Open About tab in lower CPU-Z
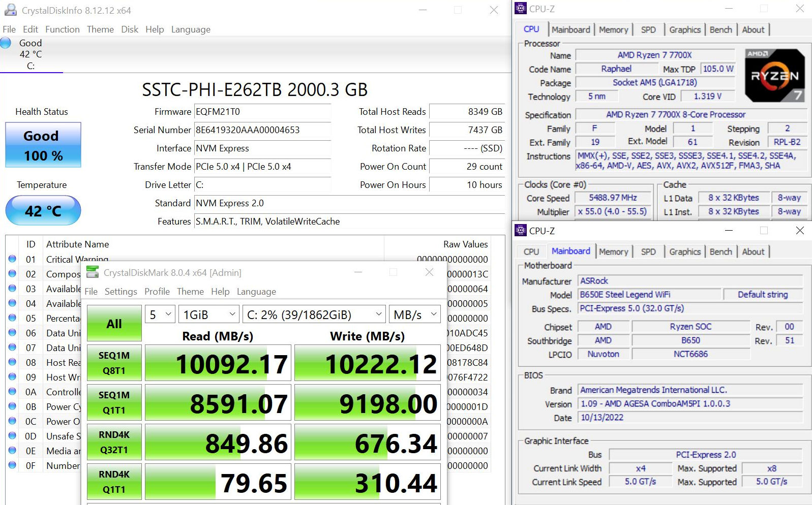 tap(753, 251)
